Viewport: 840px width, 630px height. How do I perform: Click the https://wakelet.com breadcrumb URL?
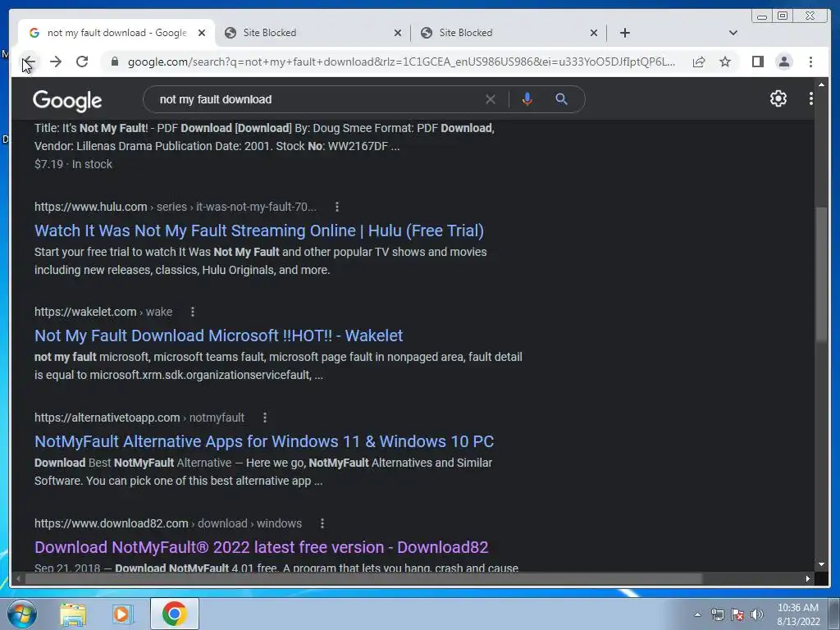pyautogui.click(x=85, y=312)
